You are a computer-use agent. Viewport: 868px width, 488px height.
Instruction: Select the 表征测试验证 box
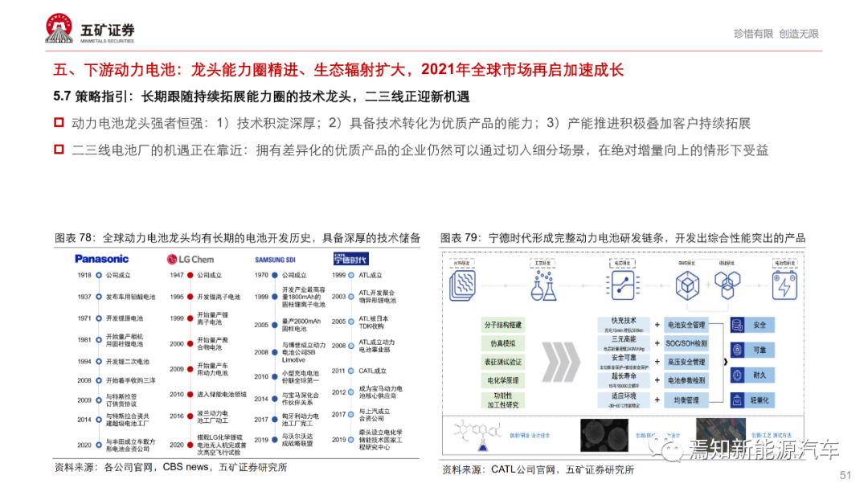(502, 363)
